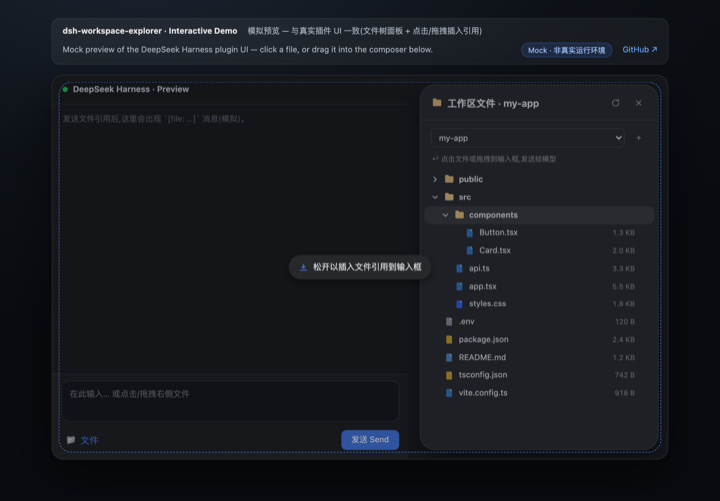
Task: Click the 742 B size of tsconfig.json
Action: [x=624, y=375]
